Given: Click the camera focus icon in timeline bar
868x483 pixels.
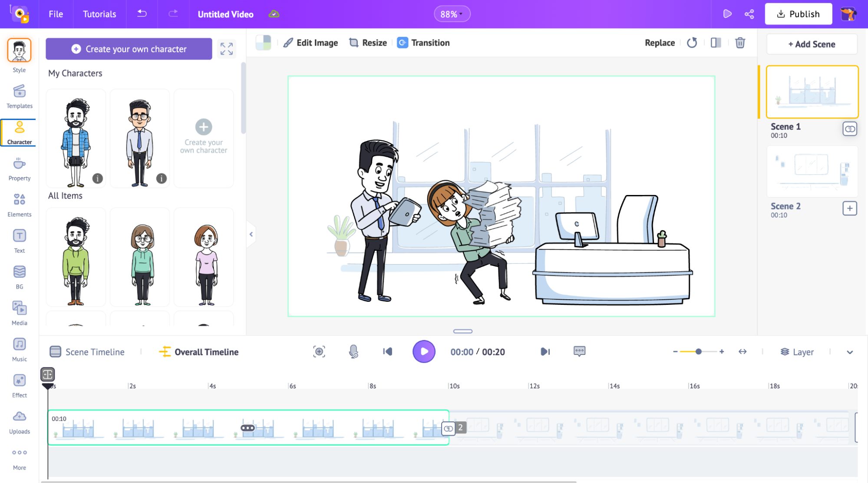Looking at the screenshot, I should pos(319,351).
